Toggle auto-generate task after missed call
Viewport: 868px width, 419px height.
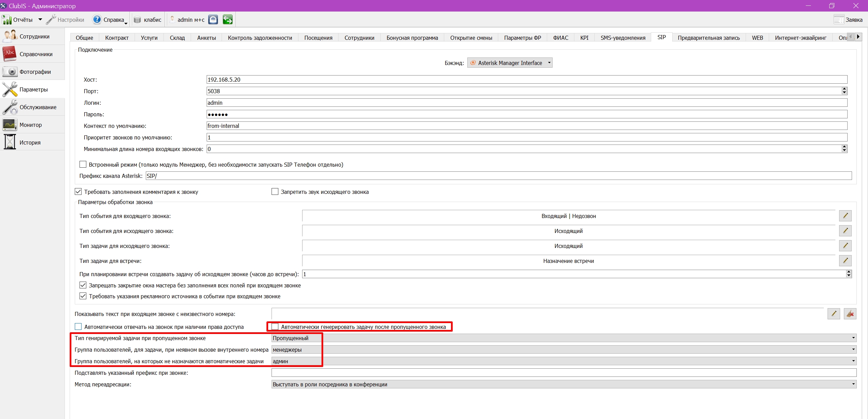tap(275, 327)
